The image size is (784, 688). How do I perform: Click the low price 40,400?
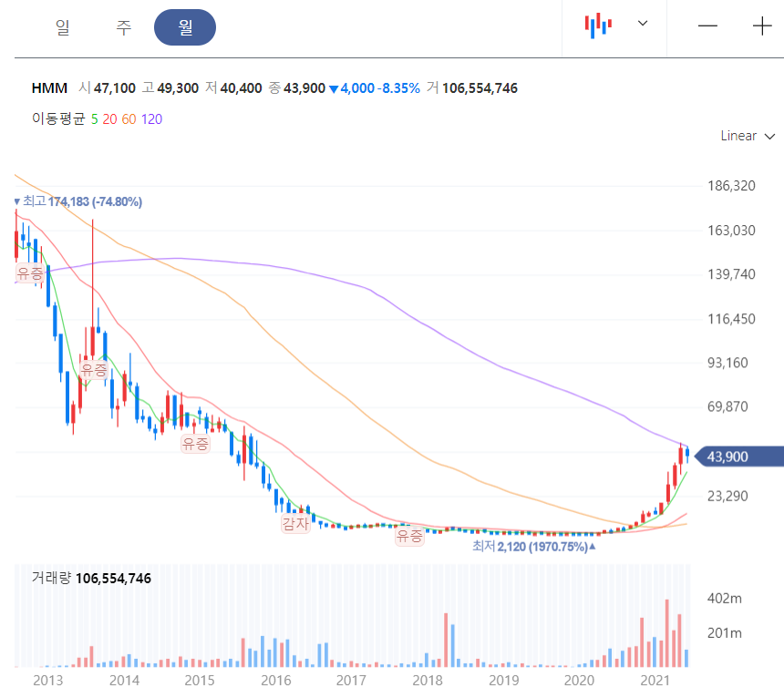pos(241,87)
